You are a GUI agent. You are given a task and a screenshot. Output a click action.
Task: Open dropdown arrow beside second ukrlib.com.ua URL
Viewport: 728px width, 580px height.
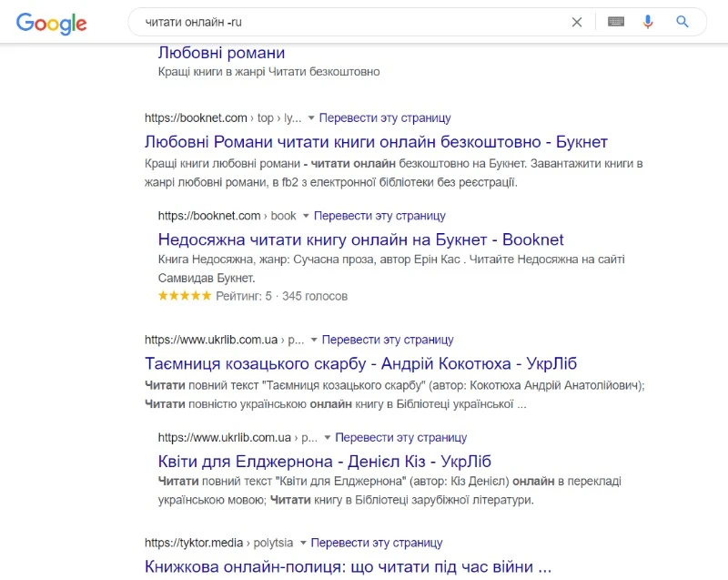tap(328, 438)
